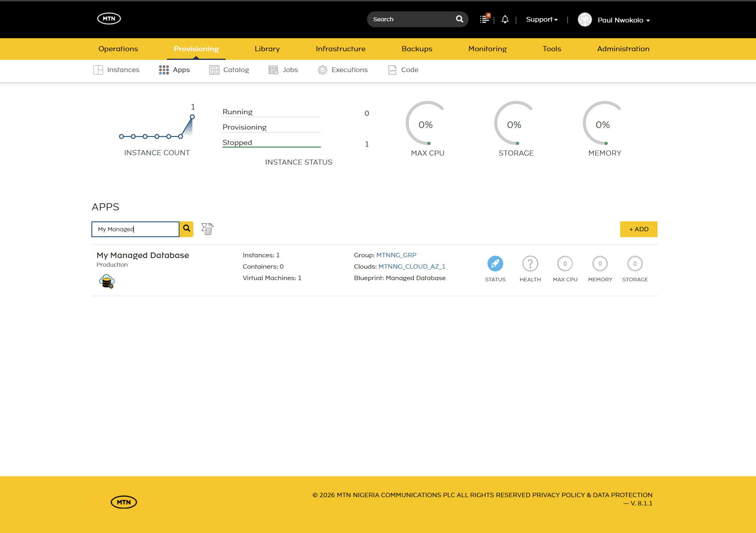
Task: Click the STORAGE circle indicator in app row
Action: click(x=635, y=264)
